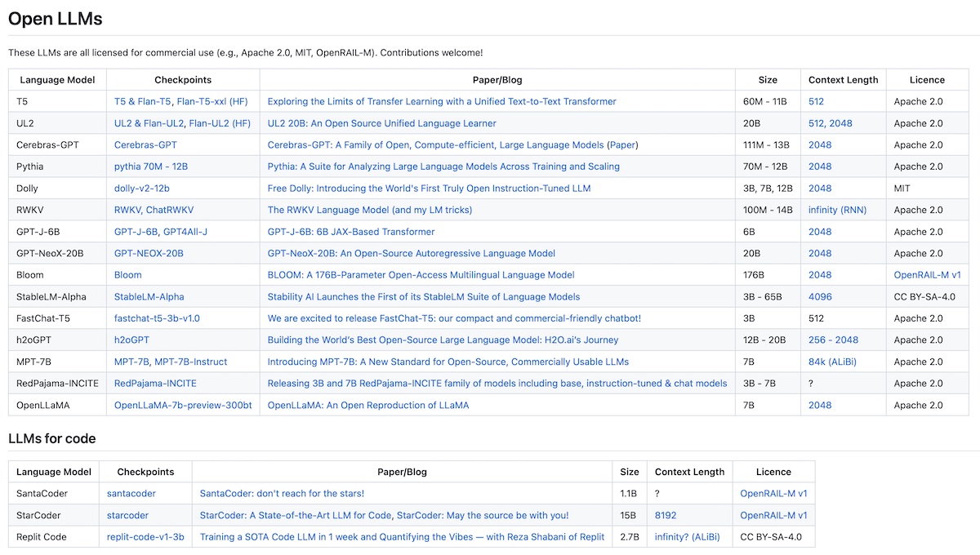Open the MPT-7B-Instruct checkpoint link
The height and width of the screenshot is (555, 980).
191,362
